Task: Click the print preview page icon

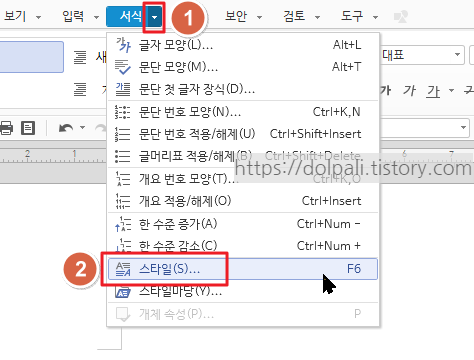Action: (x=28, y=128)
